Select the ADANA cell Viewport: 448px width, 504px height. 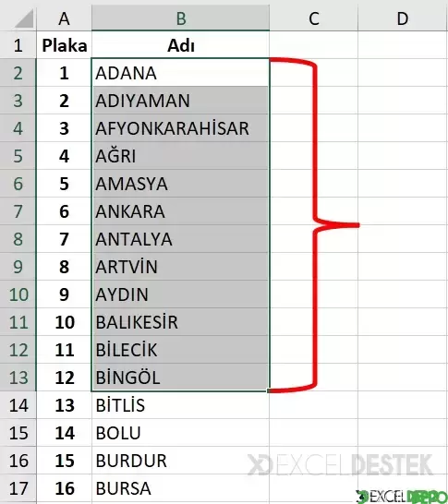[x=180, y=73]
